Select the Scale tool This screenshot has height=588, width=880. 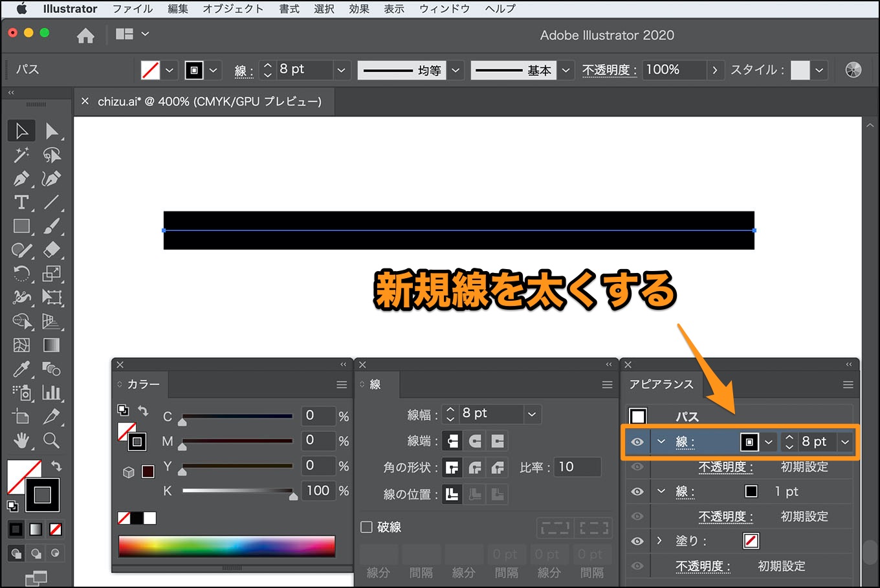[x=52, y=274]
